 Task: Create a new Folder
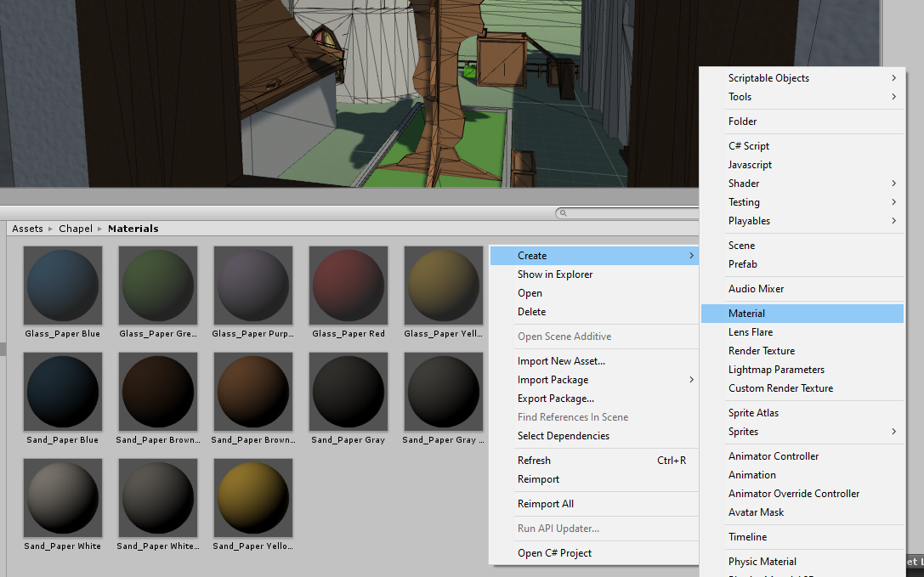(x=742, y=122)
